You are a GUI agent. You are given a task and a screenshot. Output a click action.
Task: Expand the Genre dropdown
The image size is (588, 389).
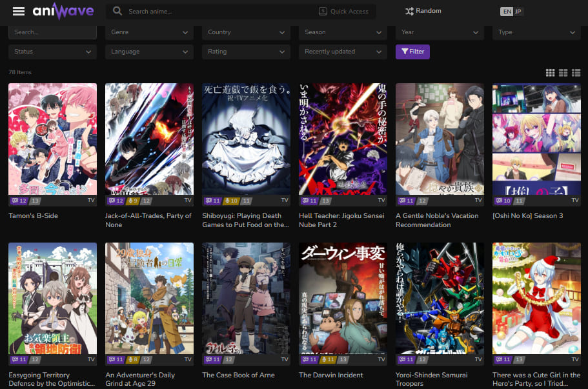[149, 32]
